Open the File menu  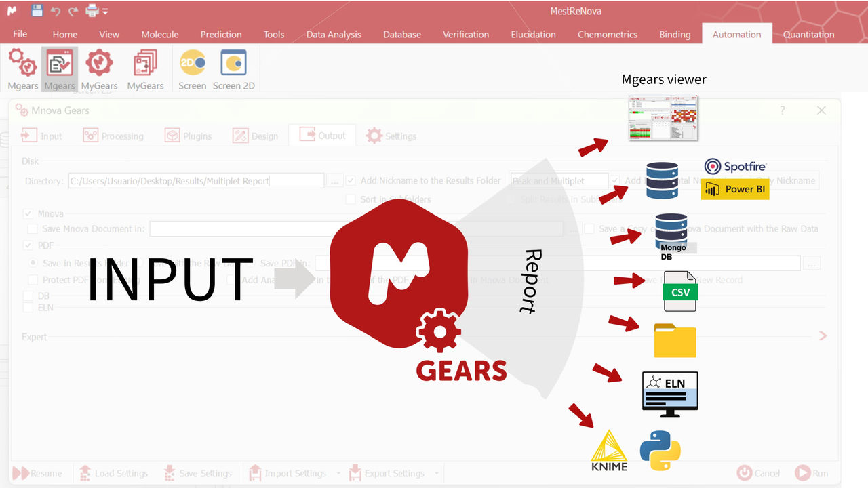[x=20, y=34]
